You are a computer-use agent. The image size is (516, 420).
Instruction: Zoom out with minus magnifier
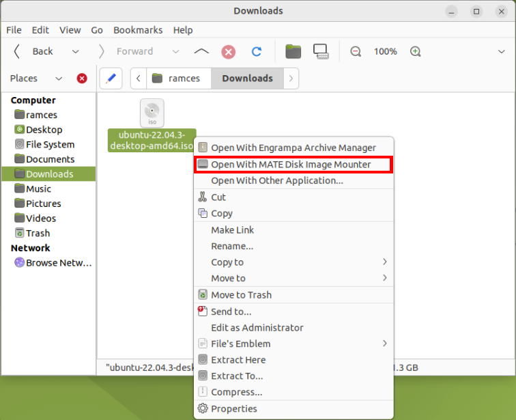tap(356, 52)
